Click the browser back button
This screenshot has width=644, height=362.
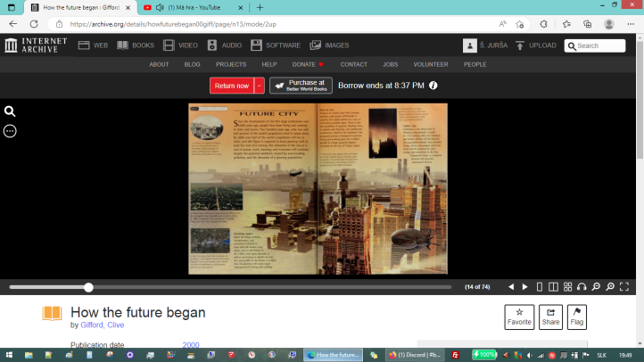13,24
